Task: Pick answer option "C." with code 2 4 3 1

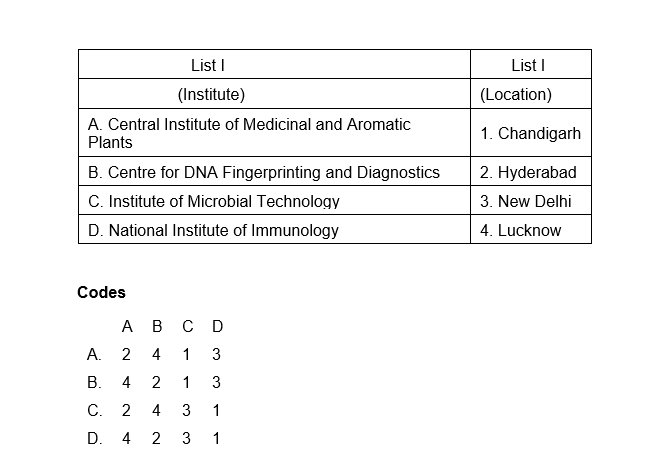Action: 94,410
